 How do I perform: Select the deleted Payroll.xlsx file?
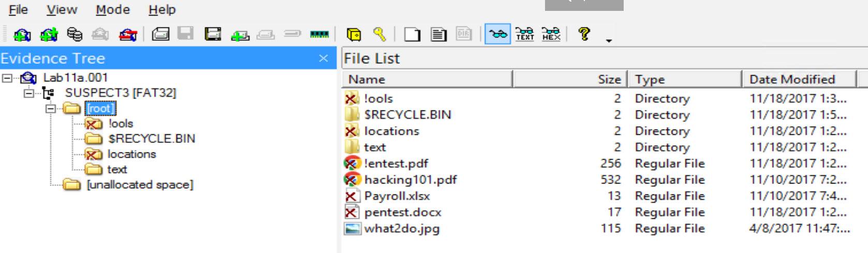[x=397, y=196]
